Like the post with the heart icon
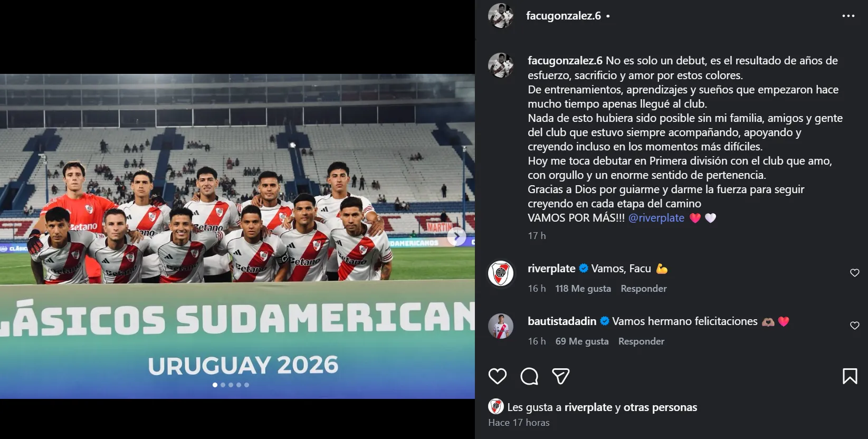Screen dimensions: 868x439 pyautogui.click(x=497, y=376)
